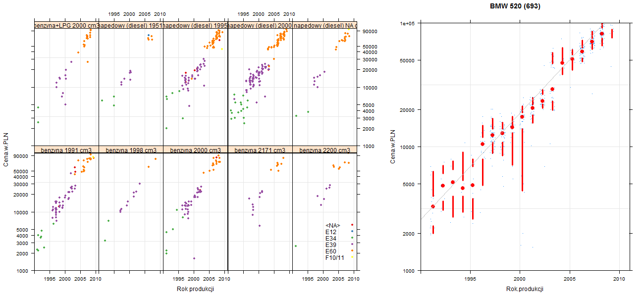The image size is (644, 297).
Task: Click the "benzyna 1998 cm3" panel header
Action: point(131,149)
